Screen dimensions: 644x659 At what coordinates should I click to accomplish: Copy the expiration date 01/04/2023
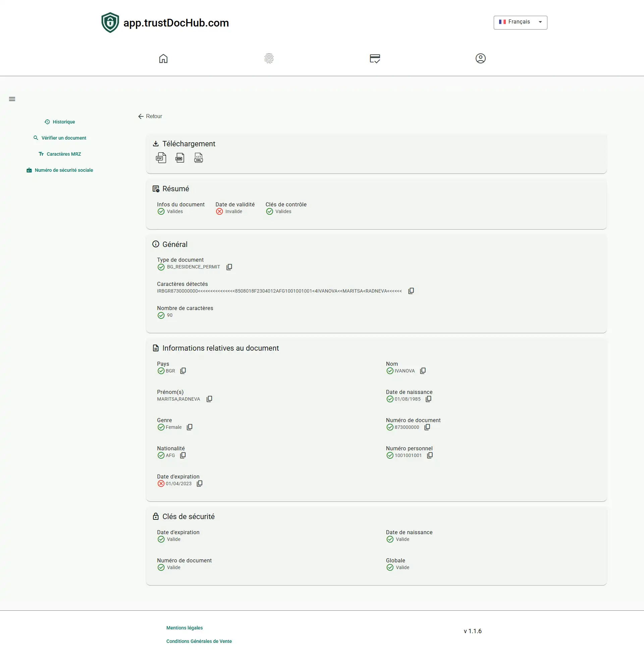(x=200, y=484)
